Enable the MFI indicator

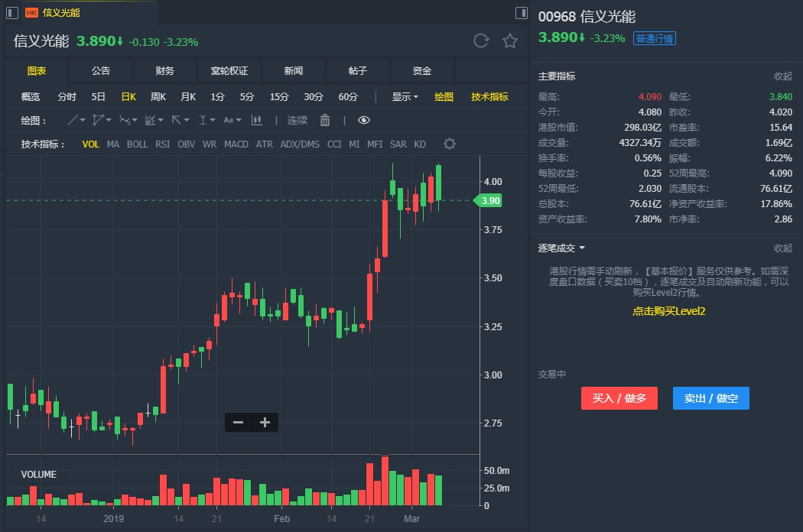pyautogui.click(x=375, y=144)
